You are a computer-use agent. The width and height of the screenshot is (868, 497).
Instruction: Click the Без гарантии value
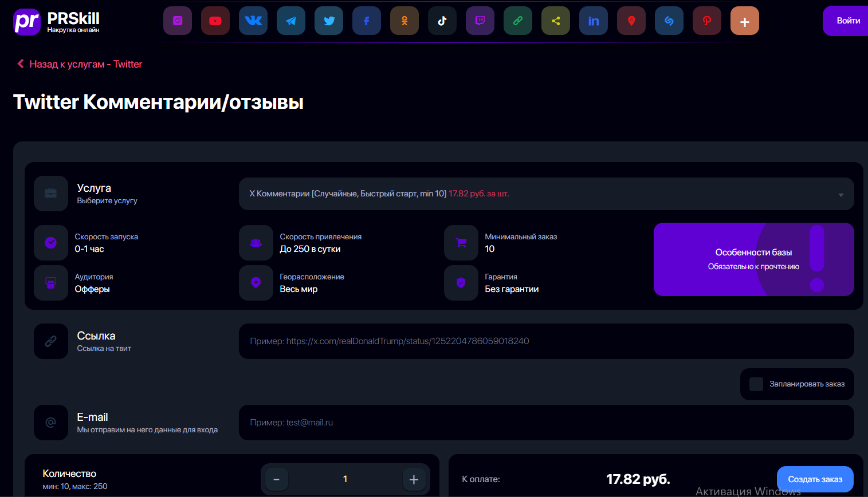point(512,289)
